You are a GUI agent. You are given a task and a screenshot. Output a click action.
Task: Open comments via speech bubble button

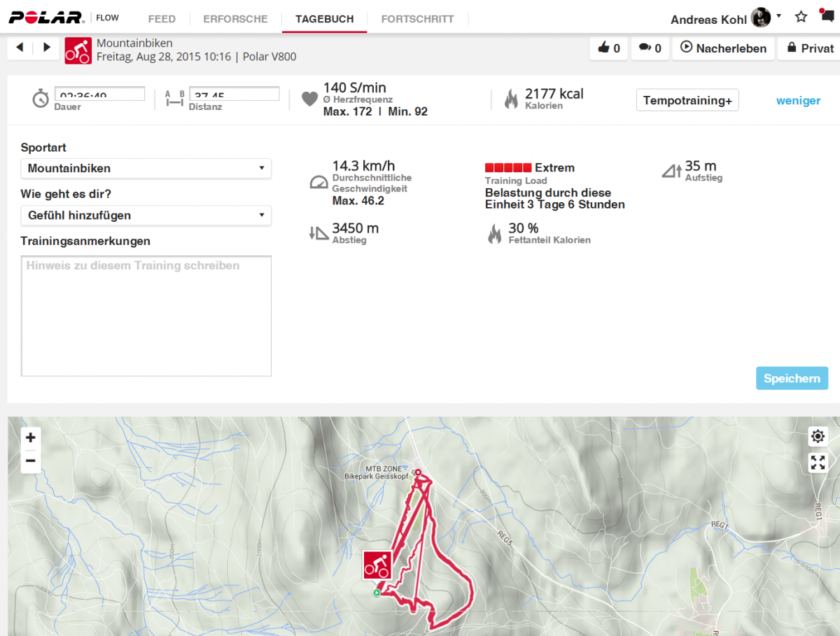[x=650, y=48]
